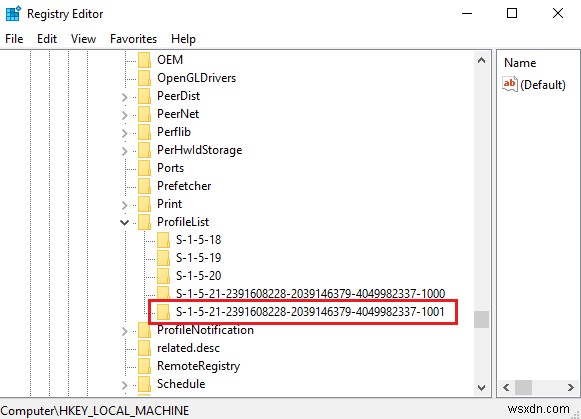Click the OEM folder icon
This screenshot has width=581, height=419.
(144, 60)
